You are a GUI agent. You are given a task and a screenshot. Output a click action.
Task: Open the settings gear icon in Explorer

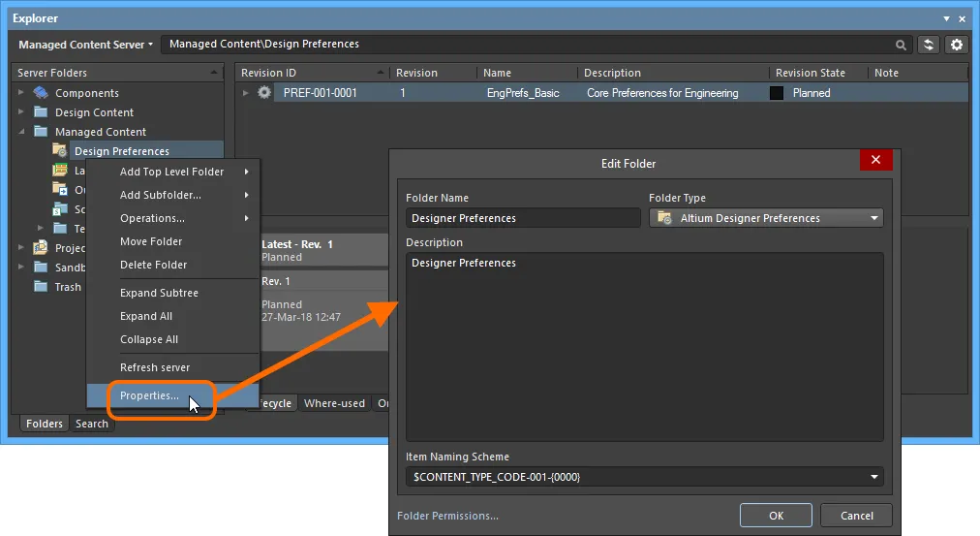(x=957, y=45)
